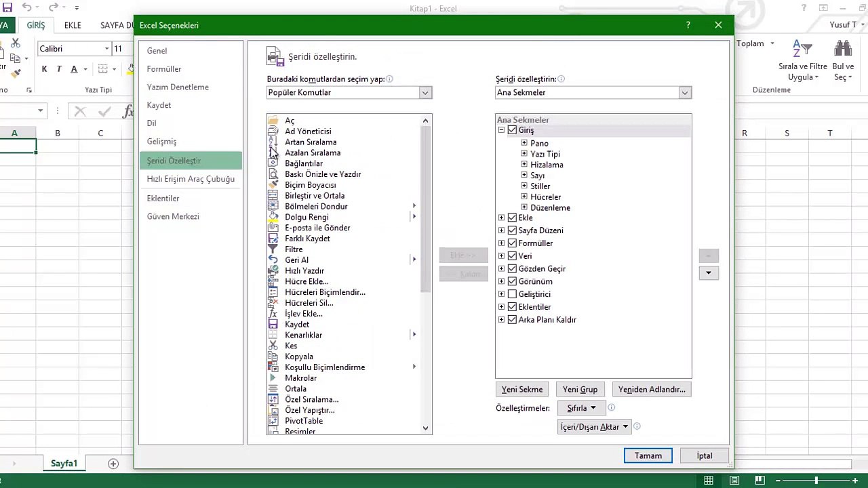Uncheck the Ekle tab checkbox

512,218
